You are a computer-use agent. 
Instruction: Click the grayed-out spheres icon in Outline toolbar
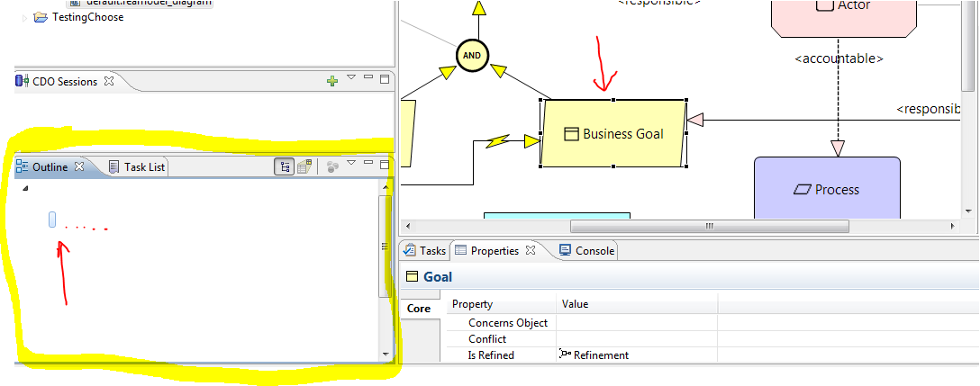332,166
